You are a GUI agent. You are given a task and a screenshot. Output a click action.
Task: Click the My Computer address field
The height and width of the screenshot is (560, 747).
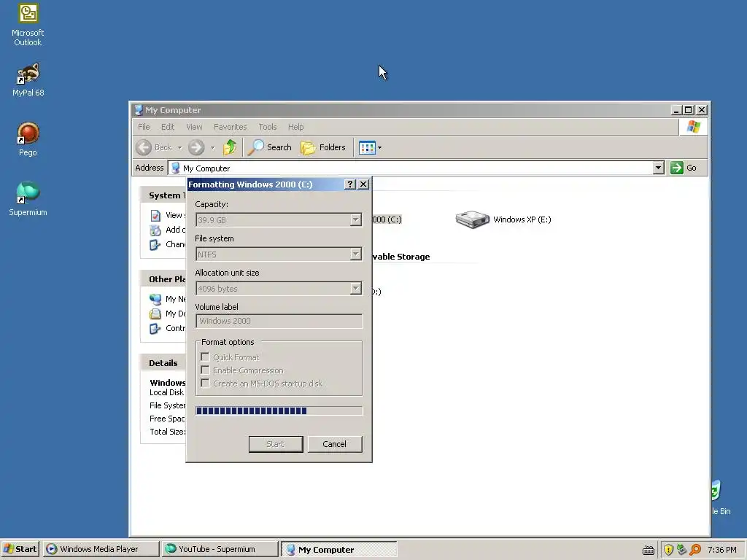click(x=416, y=168)
